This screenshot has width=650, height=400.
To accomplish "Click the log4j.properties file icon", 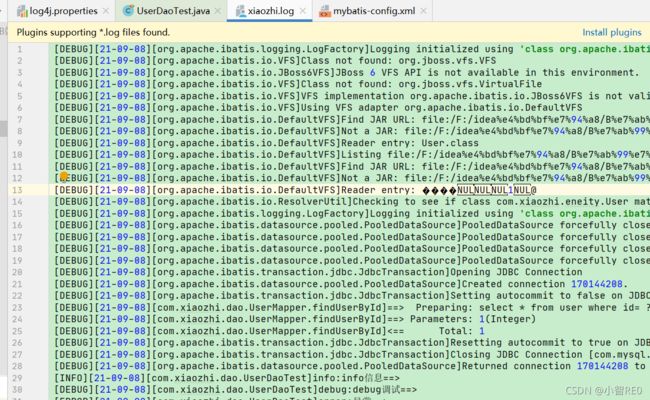I will [22, 11].
